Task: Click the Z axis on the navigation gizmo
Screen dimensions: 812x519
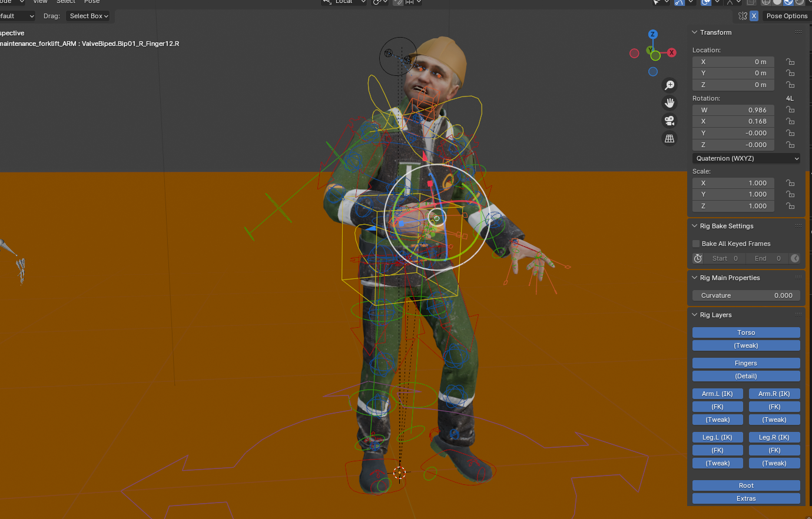Action: [652, 34]
